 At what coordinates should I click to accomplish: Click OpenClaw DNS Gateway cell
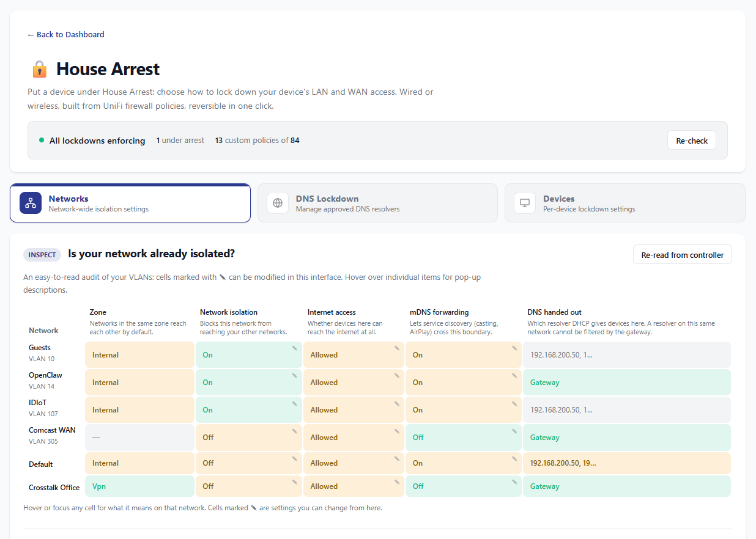[x=627, y=382]
